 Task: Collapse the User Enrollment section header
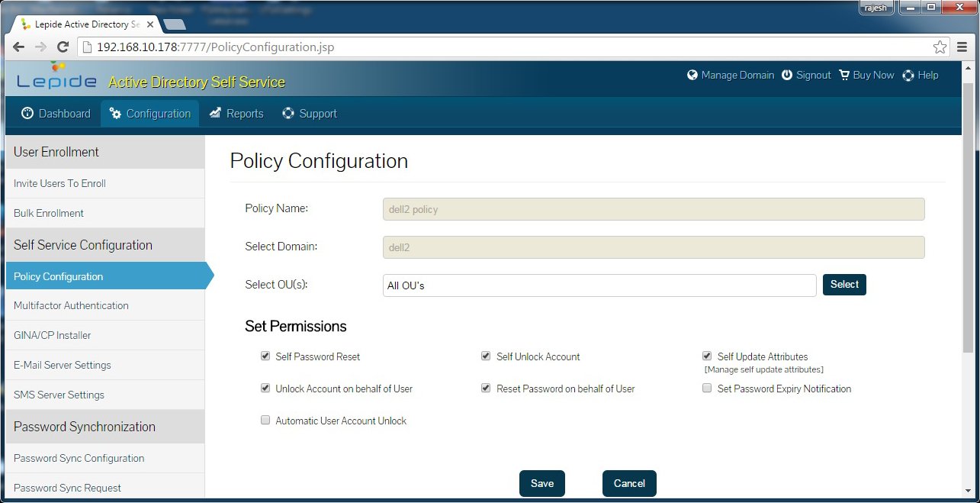point(105,152)
